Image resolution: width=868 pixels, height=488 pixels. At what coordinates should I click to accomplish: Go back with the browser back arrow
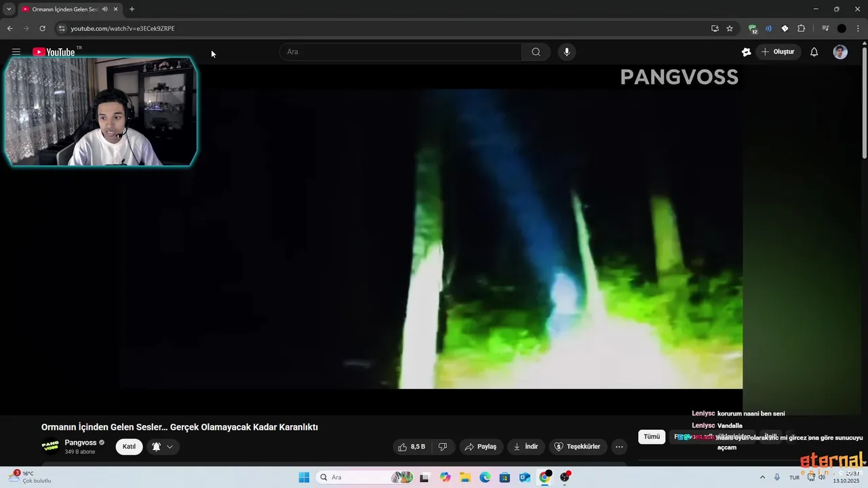click(9, 28)
